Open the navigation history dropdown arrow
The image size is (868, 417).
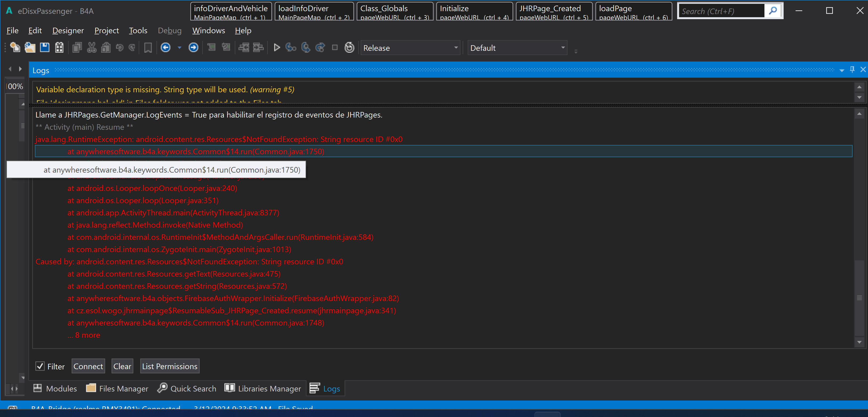(x=179, y=48)
